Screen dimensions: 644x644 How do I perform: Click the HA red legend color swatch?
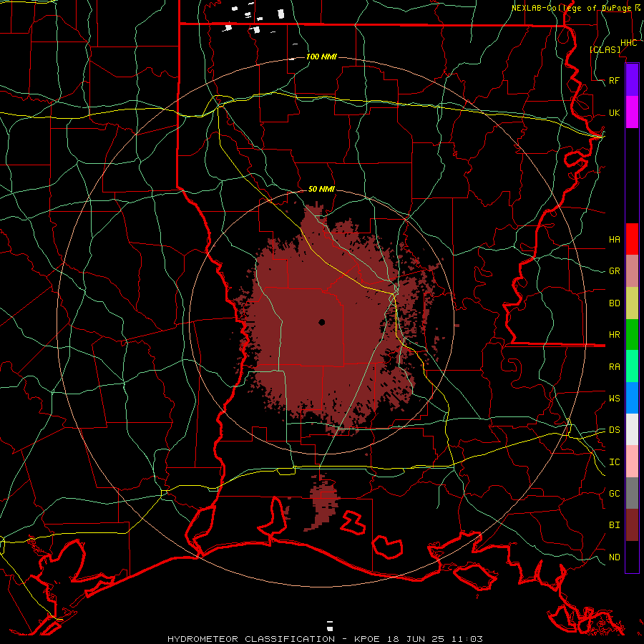click(632, 239)
